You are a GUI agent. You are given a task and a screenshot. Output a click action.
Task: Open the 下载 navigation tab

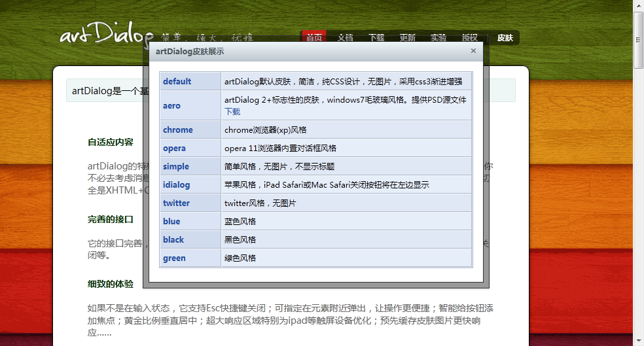pyautogui.click(x=376, y=38)
